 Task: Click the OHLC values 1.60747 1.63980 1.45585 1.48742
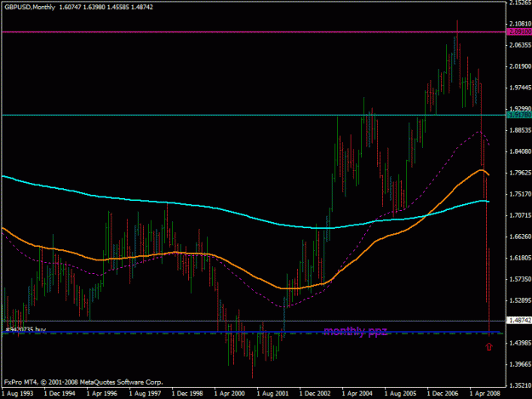[106, 7]
